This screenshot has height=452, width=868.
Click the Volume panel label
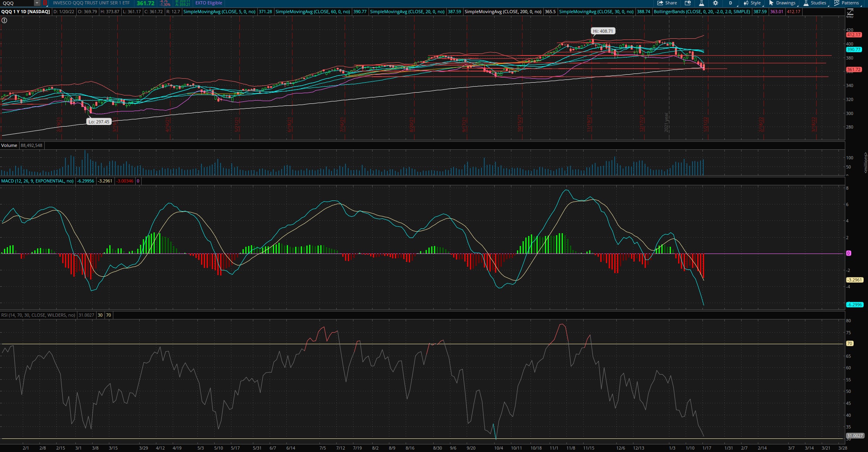[9, 145]
